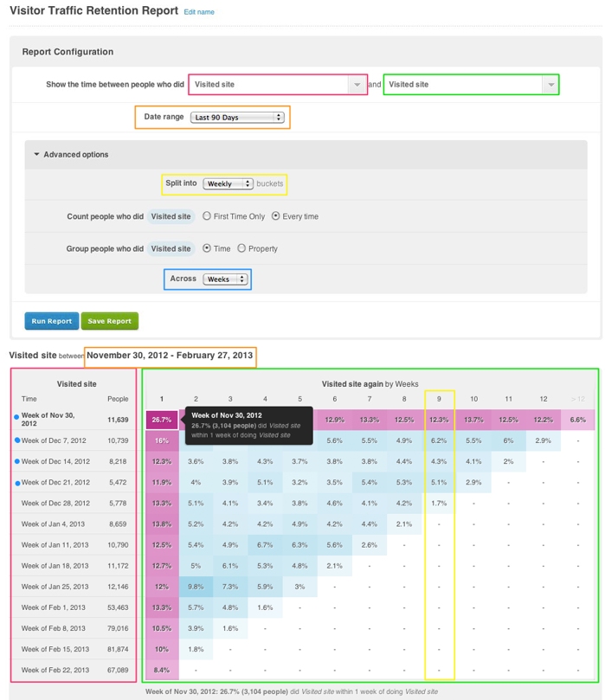
Task: Click the 1.7% cell for Week of Dec 28
Action: [x=439, y=503]
